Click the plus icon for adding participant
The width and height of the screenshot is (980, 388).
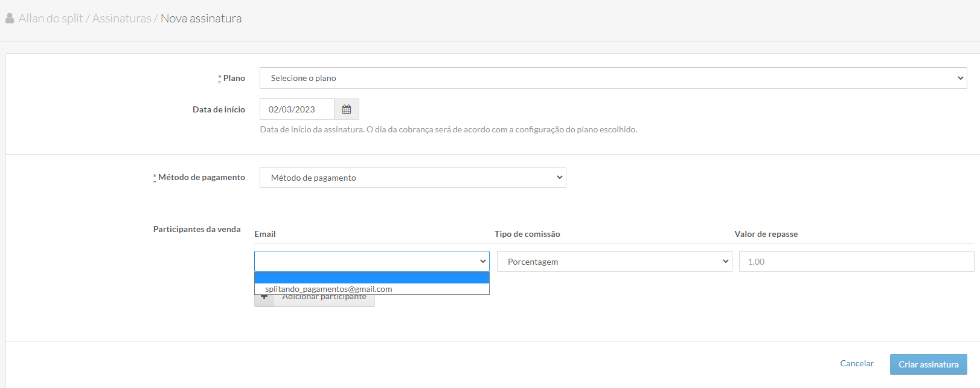click(x=264, y=300)
